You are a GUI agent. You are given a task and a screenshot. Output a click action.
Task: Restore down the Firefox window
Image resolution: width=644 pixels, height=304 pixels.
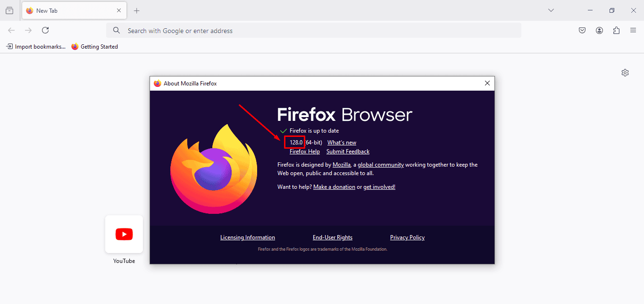tap(612, 10)
